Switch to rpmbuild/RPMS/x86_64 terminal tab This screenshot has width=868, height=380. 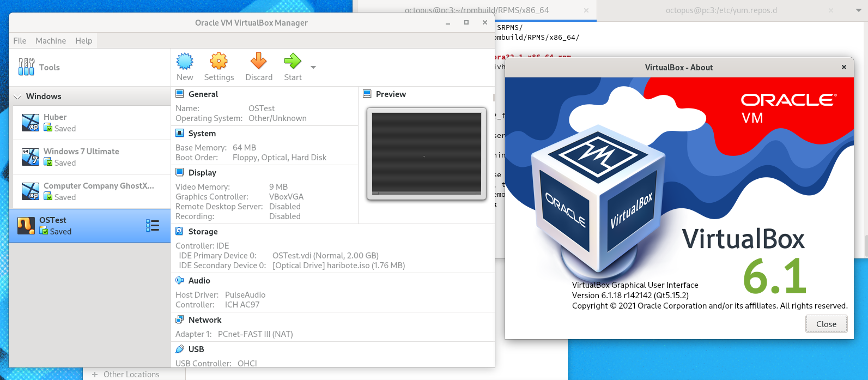(x=477, y=10)
